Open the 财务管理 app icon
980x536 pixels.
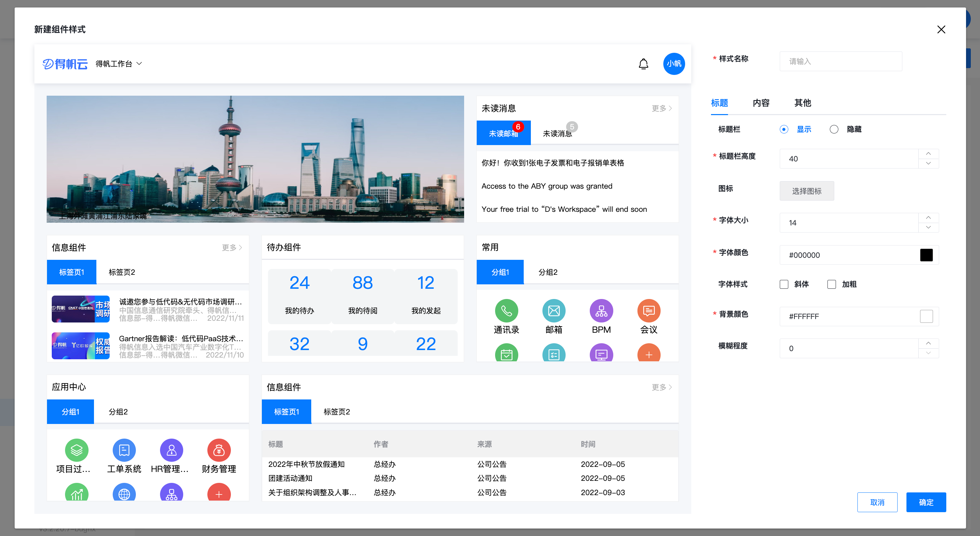219,450
